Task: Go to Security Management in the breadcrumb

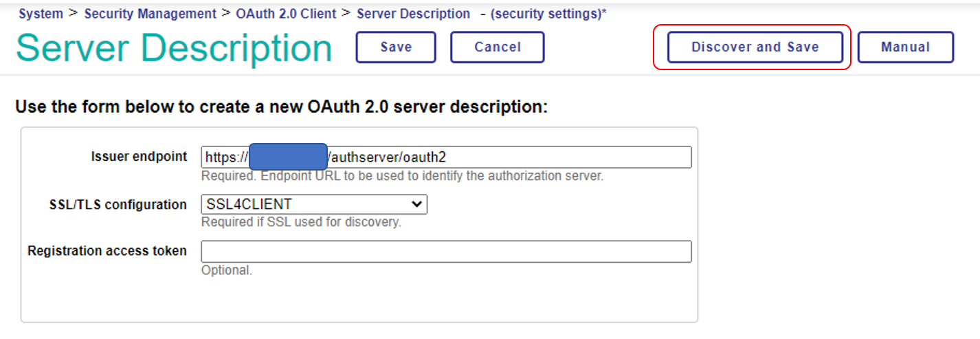Action: tap(148, 14)
